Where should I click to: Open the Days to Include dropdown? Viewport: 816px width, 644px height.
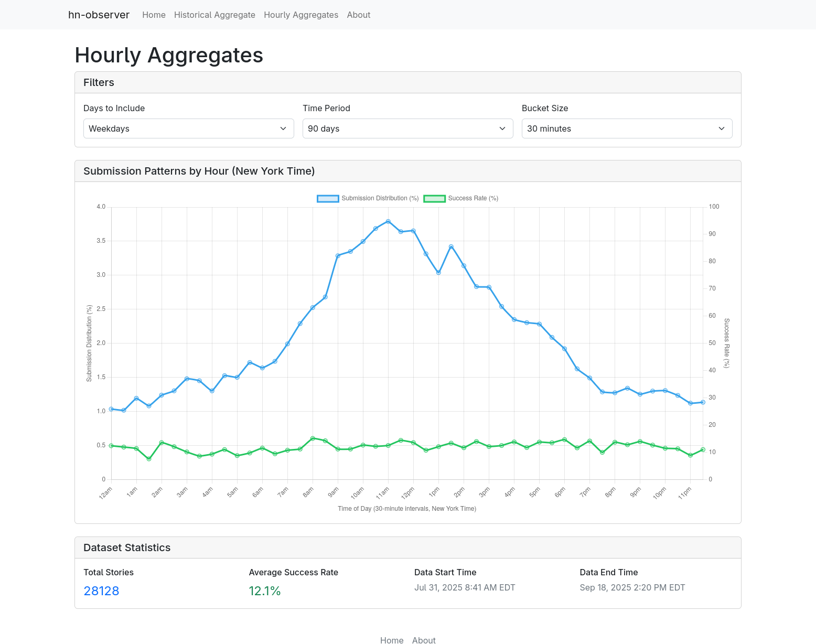coord(188,128)
